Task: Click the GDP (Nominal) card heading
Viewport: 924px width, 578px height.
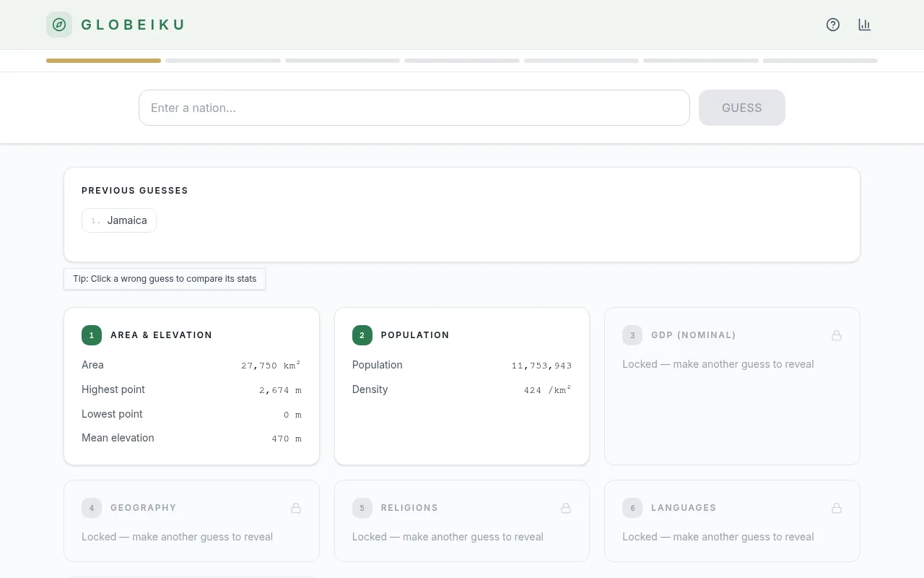Action: (694, 335)
